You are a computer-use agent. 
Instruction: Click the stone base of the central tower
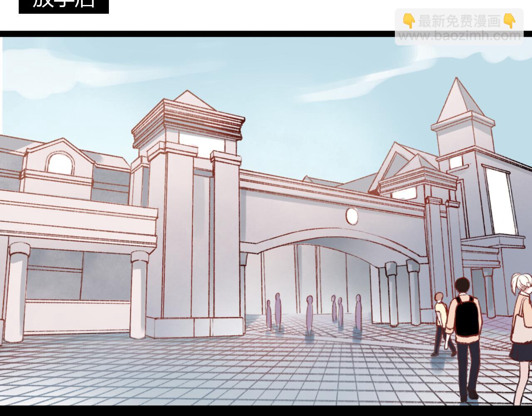pos(194,327)
